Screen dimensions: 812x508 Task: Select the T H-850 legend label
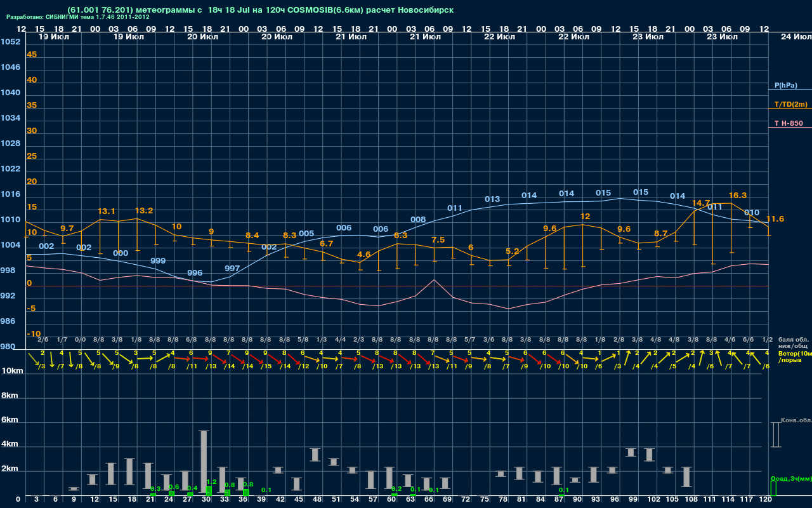pos(788,123)
